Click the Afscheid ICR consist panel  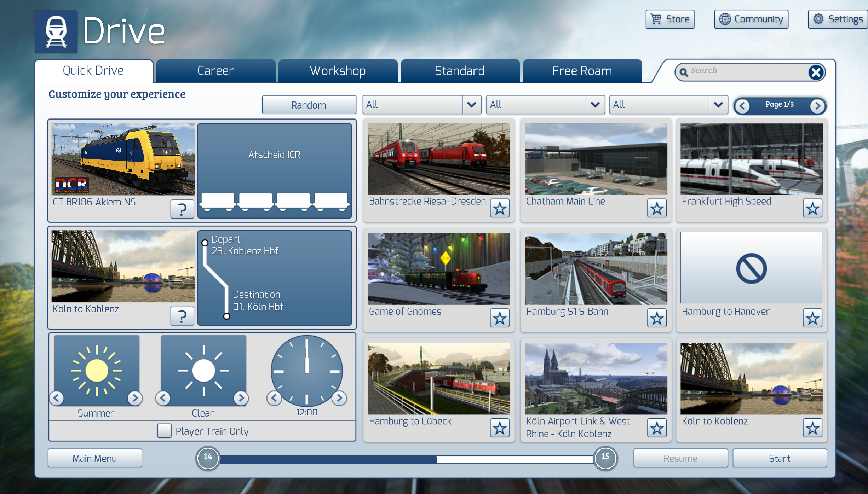pyautogui.click(x=275, y=171)
